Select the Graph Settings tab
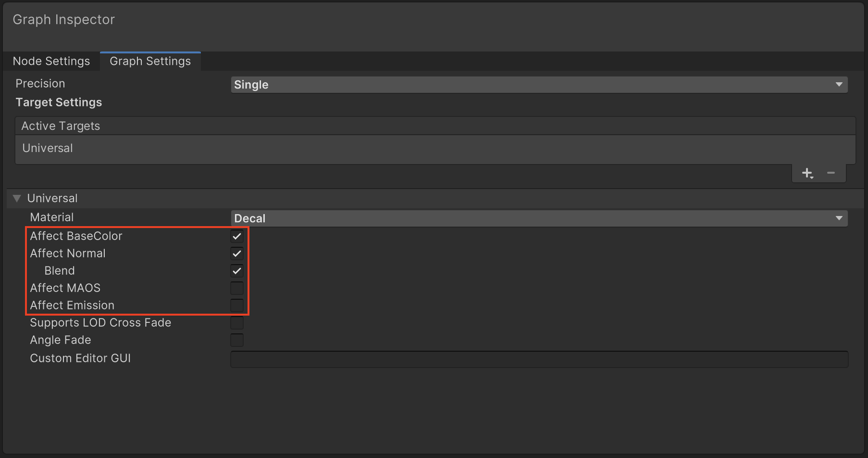Image resolution: width=868 pixels, height=458 pixels. click(150, 61)
